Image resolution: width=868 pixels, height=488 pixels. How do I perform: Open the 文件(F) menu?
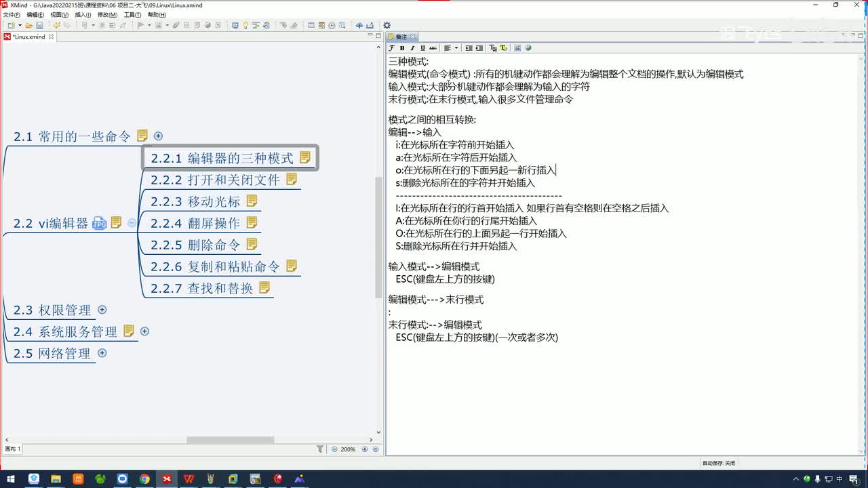tap(12, 14)
